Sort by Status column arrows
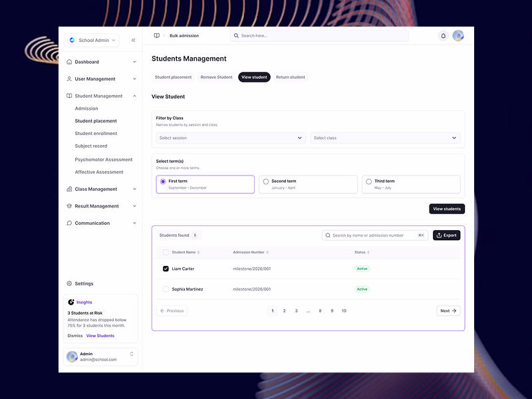Screen dimensions: 532x399 tap(368, 252)
